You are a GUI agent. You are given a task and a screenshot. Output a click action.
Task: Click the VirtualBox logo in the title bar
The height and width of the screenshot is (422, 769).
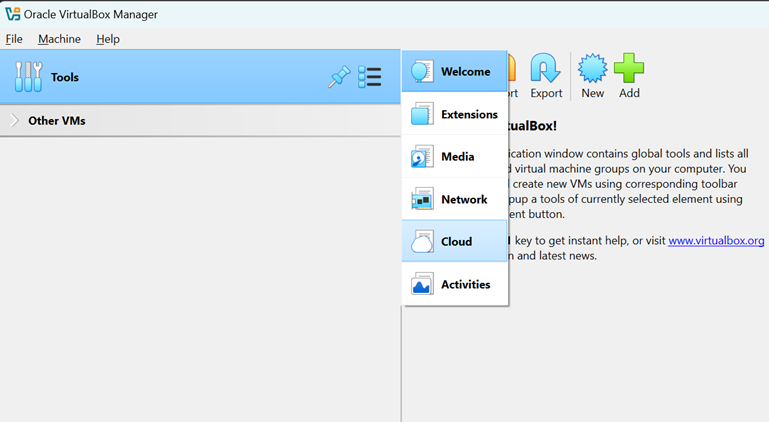point(13,14)
